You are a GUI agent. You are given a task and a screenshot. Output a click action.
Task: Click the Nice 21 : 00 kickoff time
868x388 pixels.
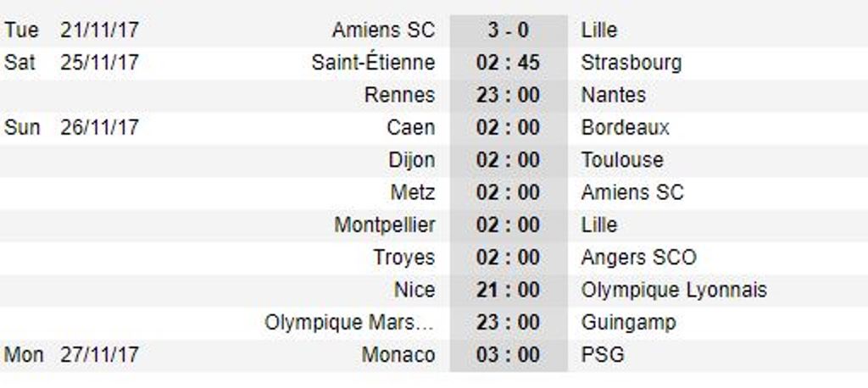point(509,290)
